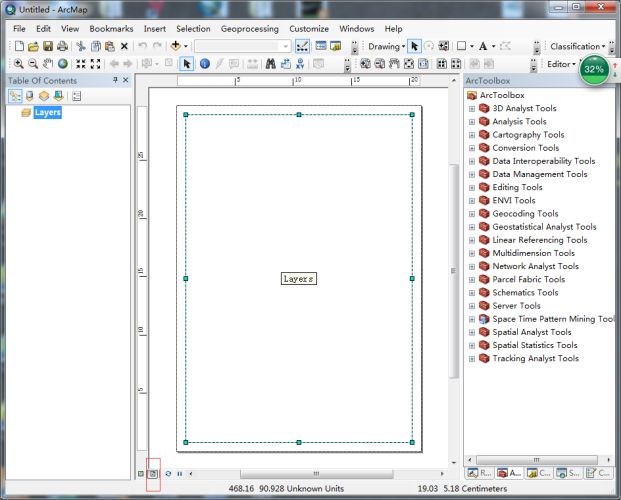This screenshot has height=500, width=621.
Task: Toggle List By Source view
Action: pyautogui.click(x=29, y=96)
